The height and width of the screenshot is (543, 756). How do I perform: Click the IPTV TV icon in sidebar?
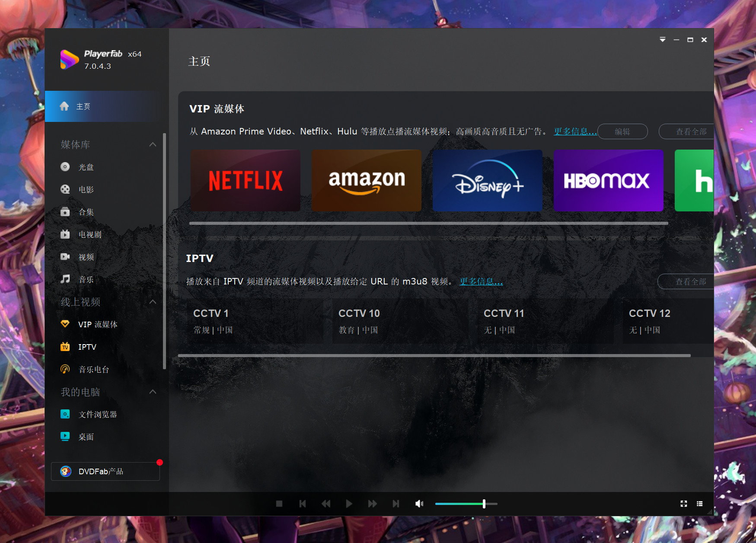[x=65, y=347]
